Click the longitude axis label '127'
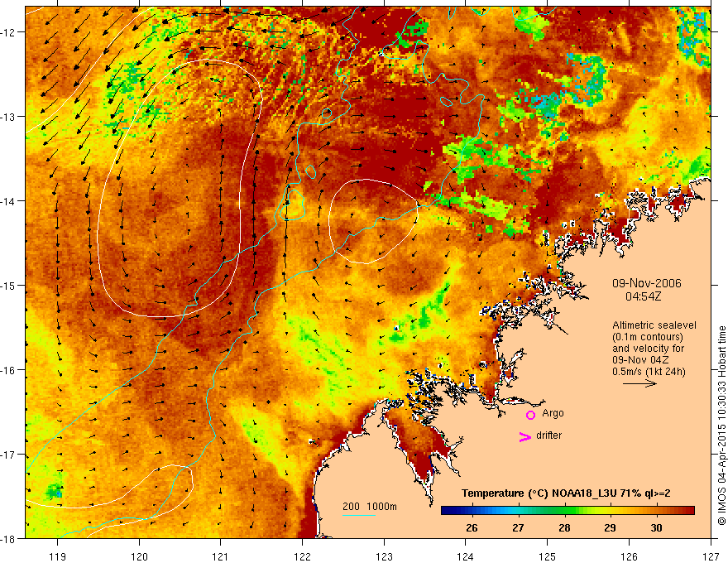728x563 pixels. click(x=711, y=556)
